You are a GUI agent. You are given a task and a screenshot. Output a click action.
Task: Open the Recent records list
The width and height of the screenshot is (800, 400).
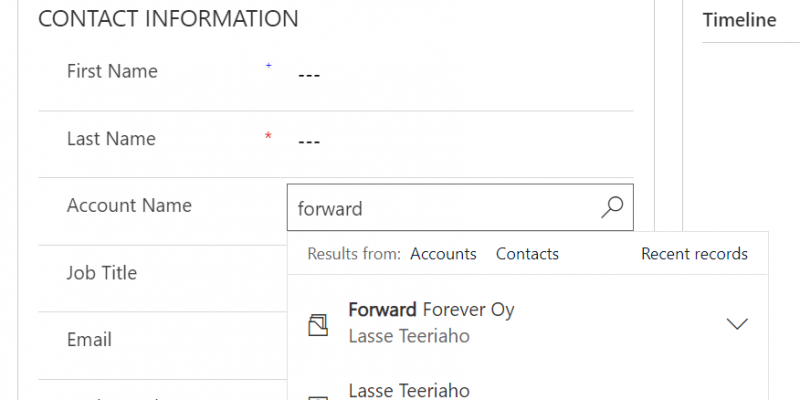[694, 254]
